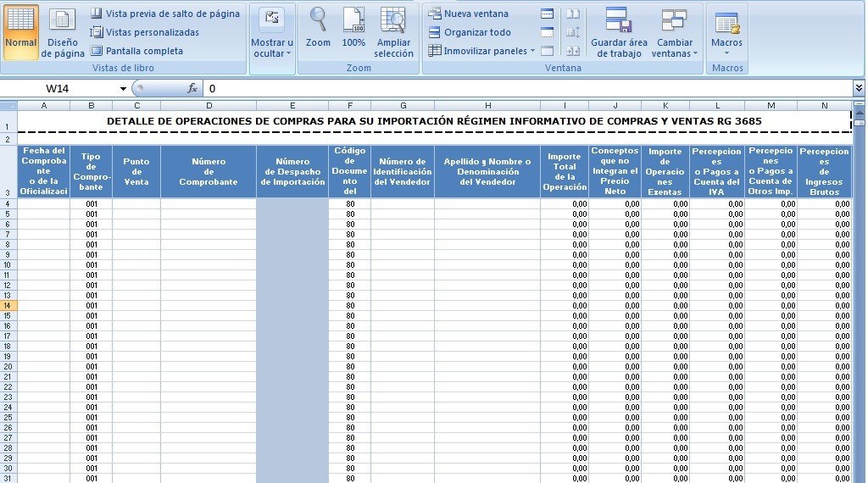Open the Zoom magnifier dialog

(x=319, y=28)
